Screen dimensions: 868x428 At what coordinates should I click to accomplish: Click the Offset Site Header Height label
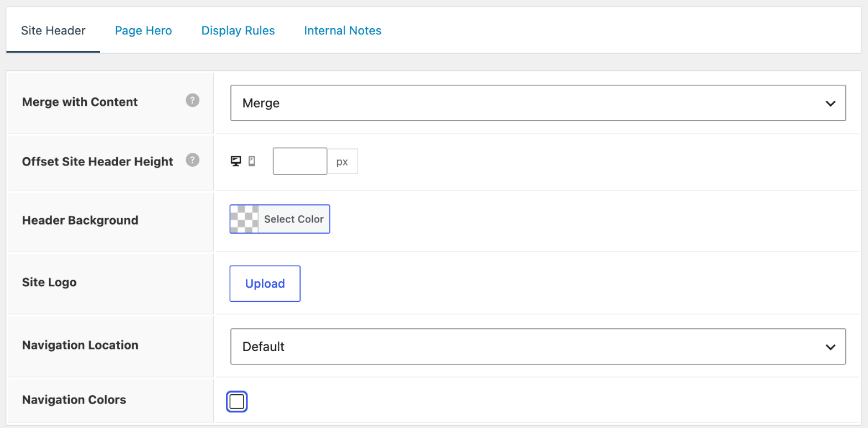[x=98, y=162]
